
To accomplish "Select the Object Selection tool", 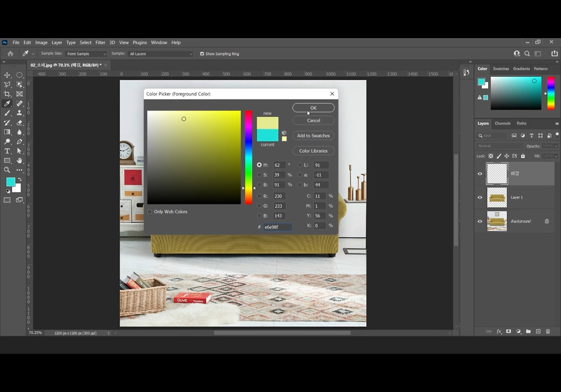I will coord(20,85).
